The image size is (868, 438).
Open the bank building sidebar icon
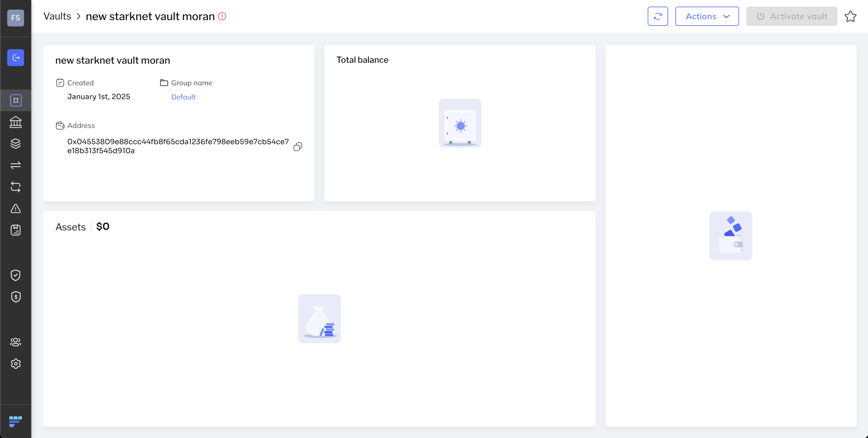tap(16, 122)
